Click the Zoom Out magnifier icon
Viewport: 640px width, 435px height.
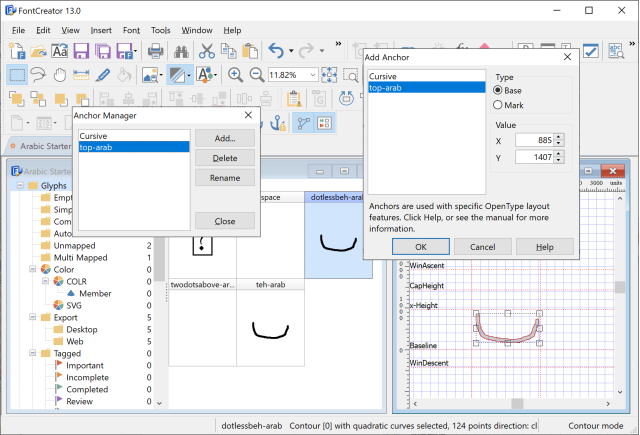tap(256, 75)
